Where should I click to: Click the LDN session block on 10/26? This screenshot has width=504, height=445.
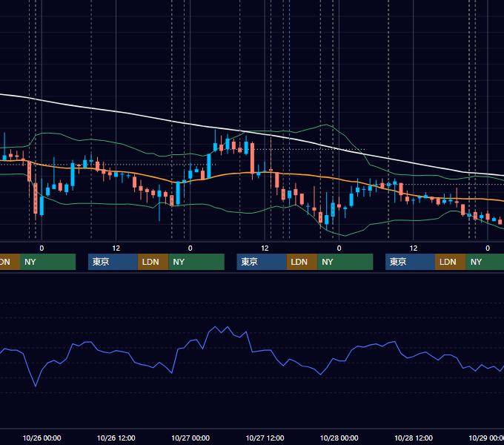[153, 262]
